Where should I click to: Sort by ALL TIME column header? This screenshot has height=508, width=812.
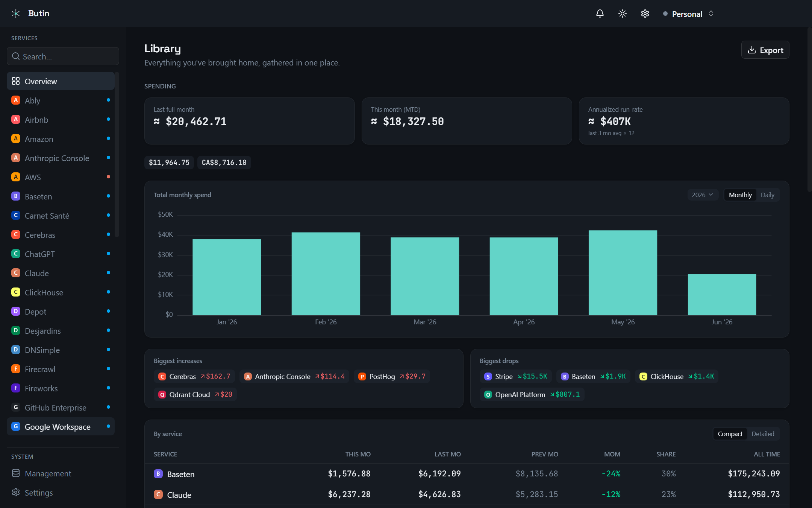point(767,454)
